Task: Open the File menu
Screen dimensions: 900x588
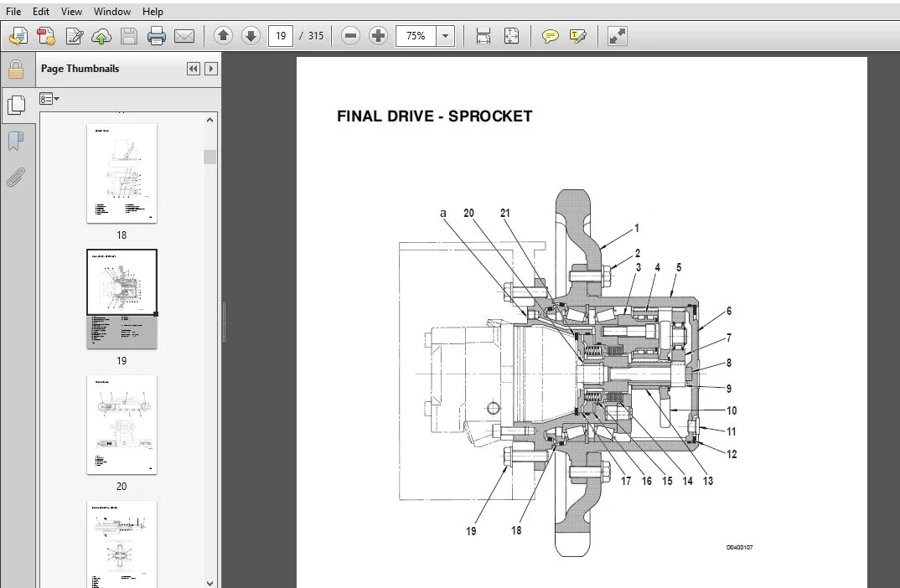Action: (x=13, y=12)
